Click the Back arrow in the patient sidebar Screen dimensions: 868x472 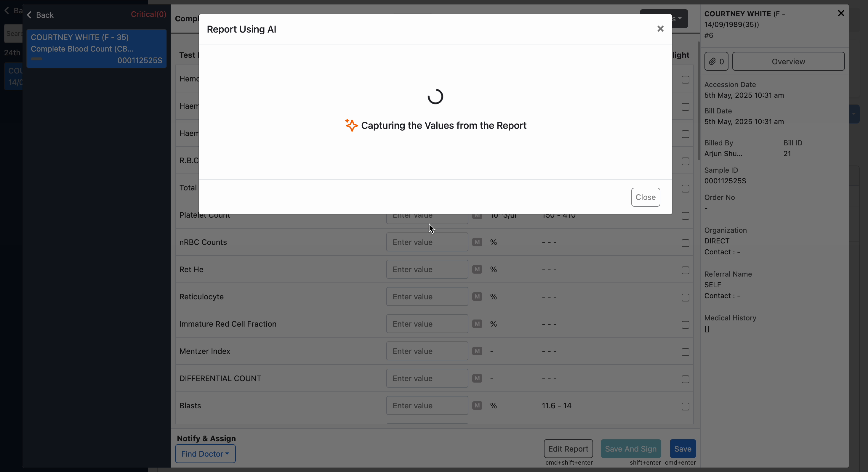click(30, 15)
